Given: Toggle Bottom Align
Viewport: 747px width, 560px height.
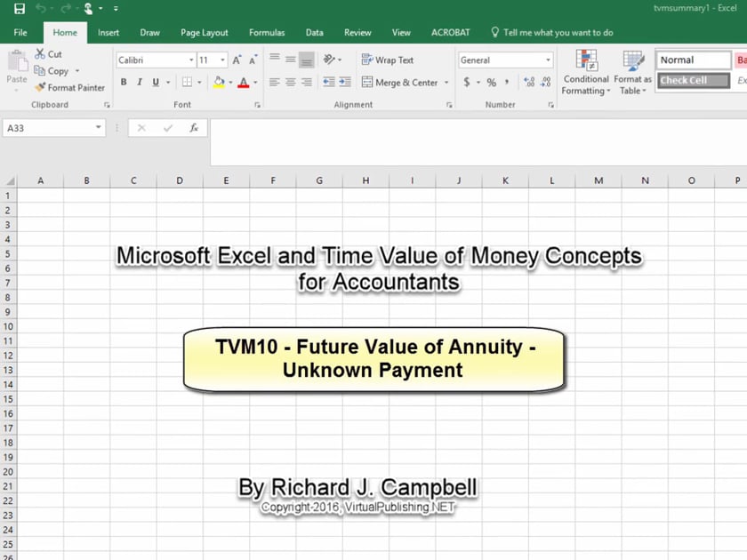Looking at the screenshot, I should click(307, 59).
